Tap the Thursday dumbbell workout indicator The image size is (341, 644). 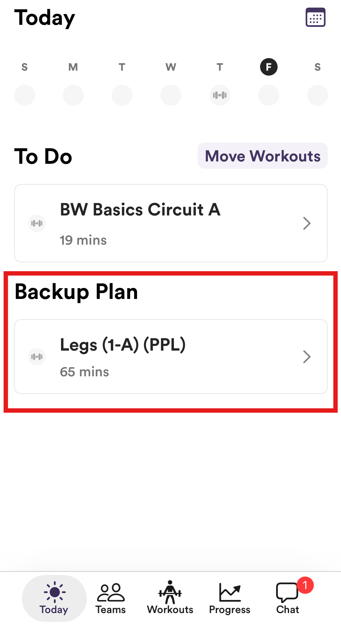coord(220,95)
